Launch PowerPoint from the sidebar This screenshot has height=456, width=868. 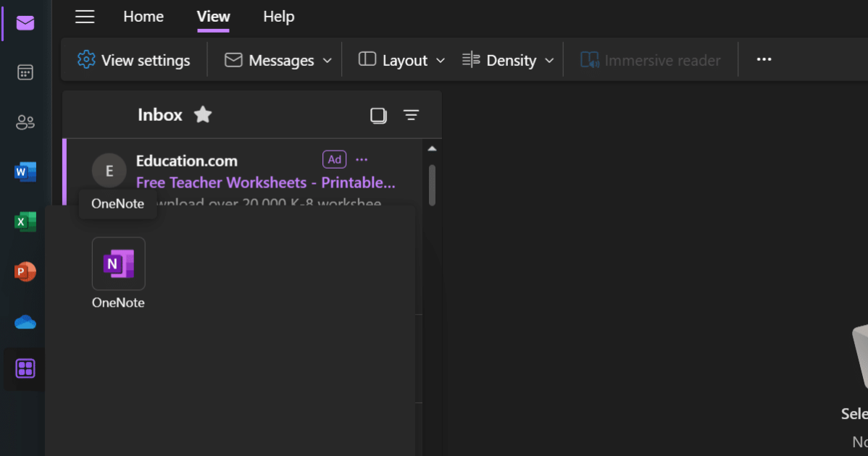coord(25,272)
